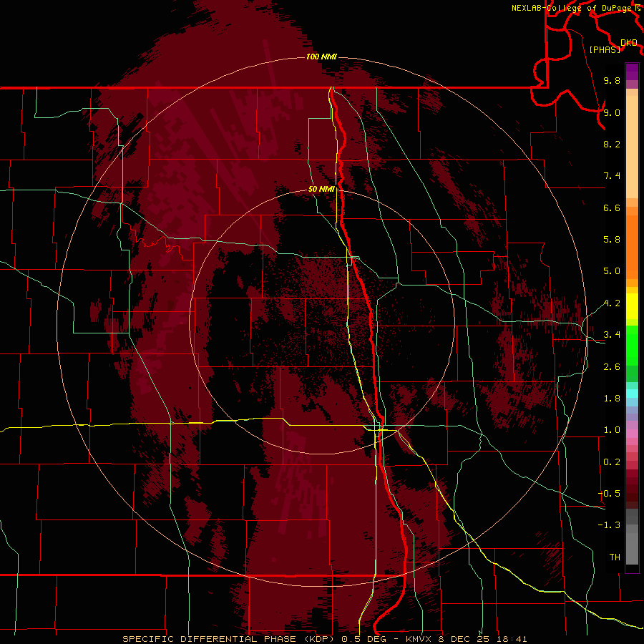The height and width of the screenshot is (644, 644).
Task: Pick the orange segment of the color scale
Action: [x=632, y=248]
